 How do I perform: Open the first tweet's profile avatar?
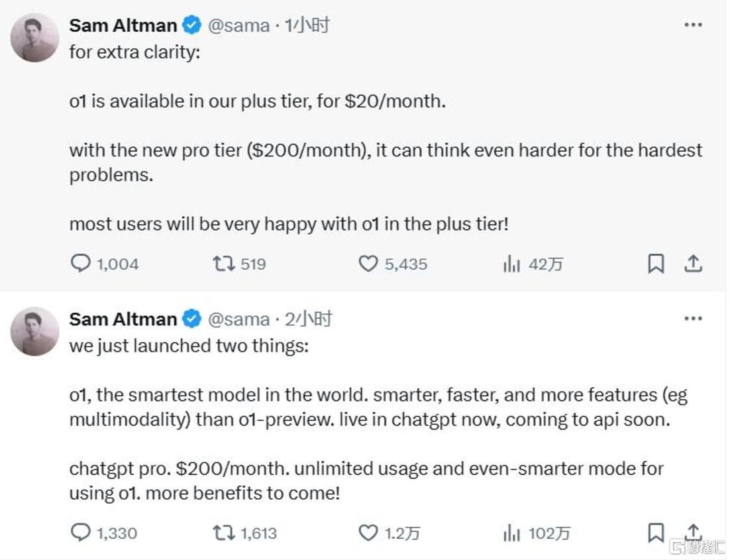pos(35,38)
